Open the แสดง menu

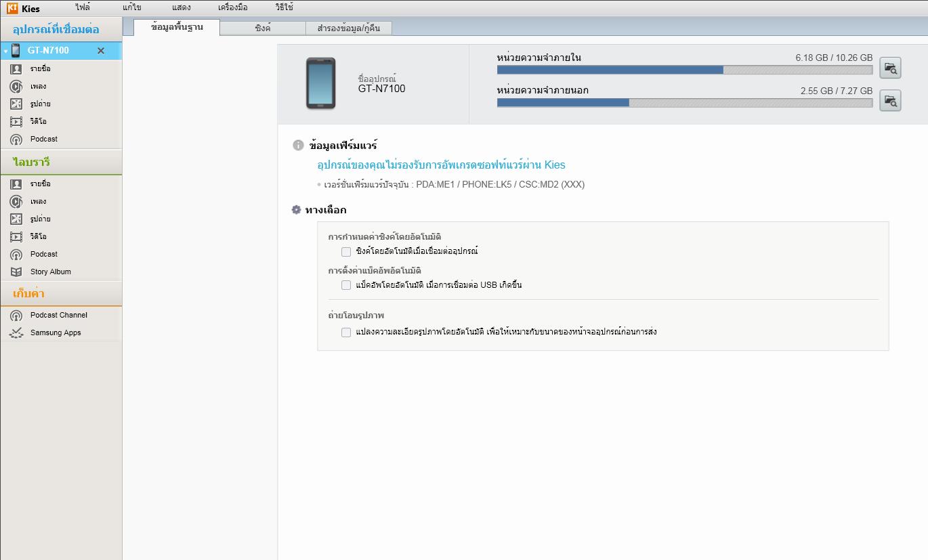point(181,7)
